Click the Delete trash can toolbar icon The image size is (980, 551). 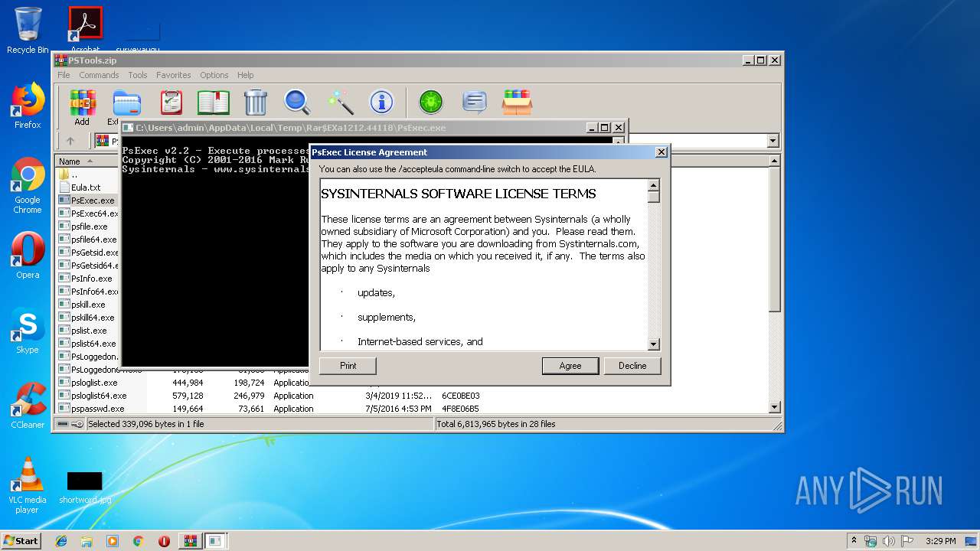tap(256, 102)
